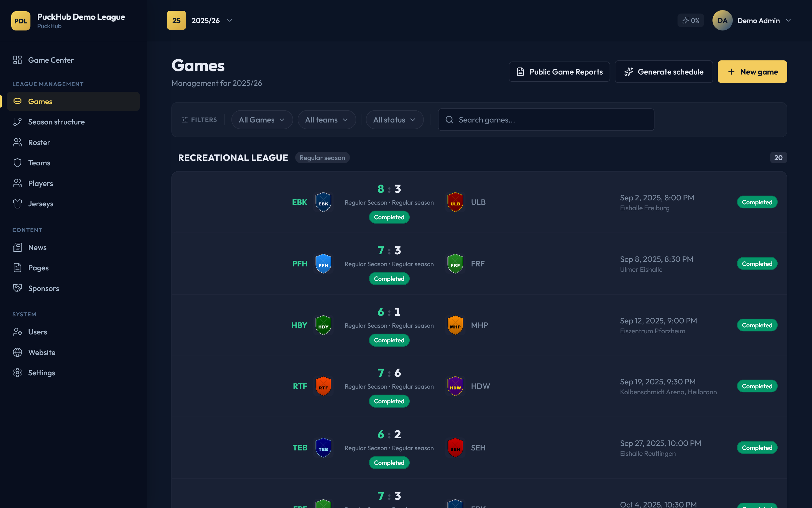Open Season structure page
The height and width of the screenshot is (508, 812).
[x=73, y=122]
